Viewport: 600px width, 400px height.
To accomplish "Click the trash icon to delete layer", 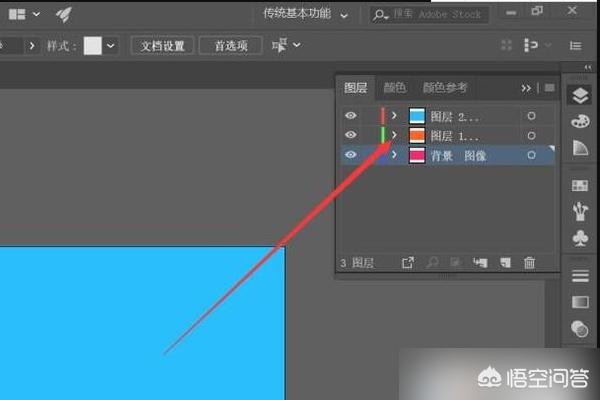I will pyautogui.click(x=530, y=263).
